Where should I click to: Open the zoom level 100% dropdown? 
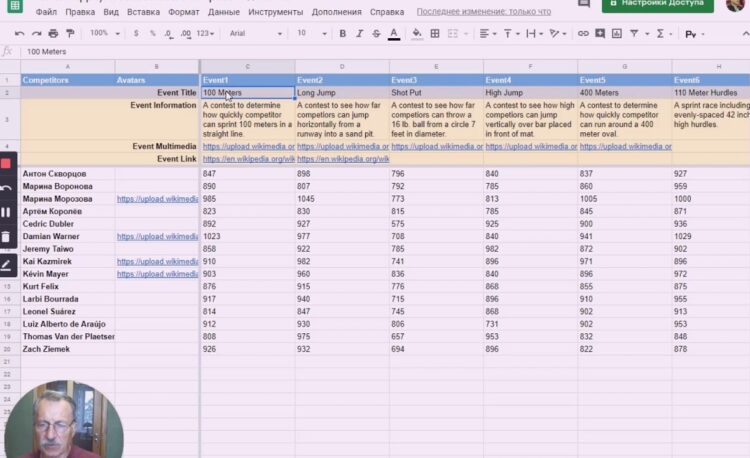pyautogui.click(x=102, y=33)
